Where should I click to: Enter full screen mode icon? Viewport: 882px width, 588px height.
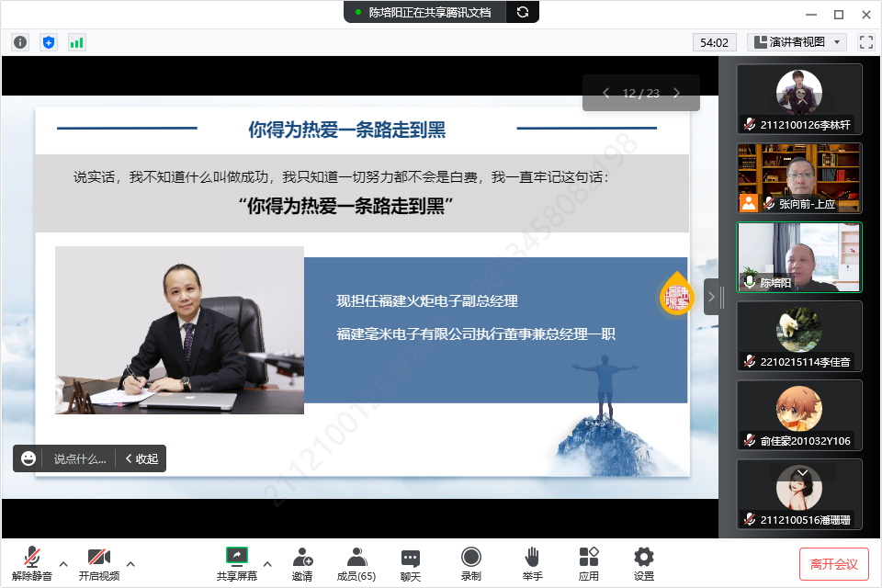point(865,42)
